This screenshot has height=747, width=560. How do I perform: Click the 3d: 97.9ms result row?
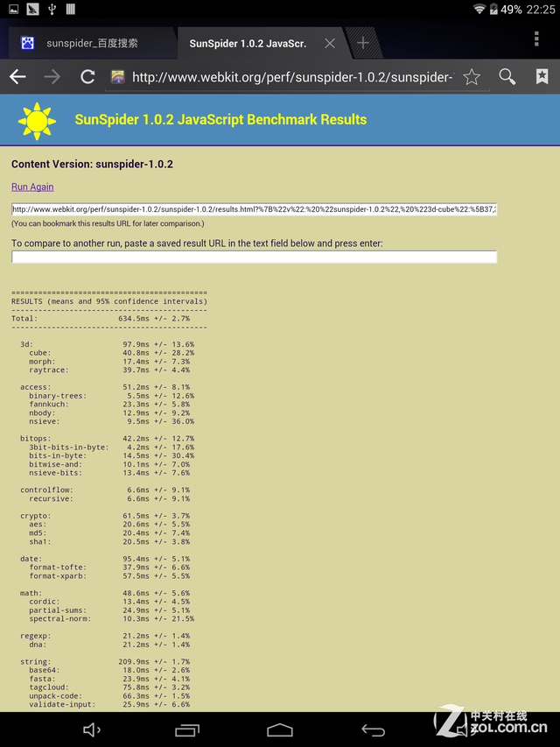pos(107,344)
